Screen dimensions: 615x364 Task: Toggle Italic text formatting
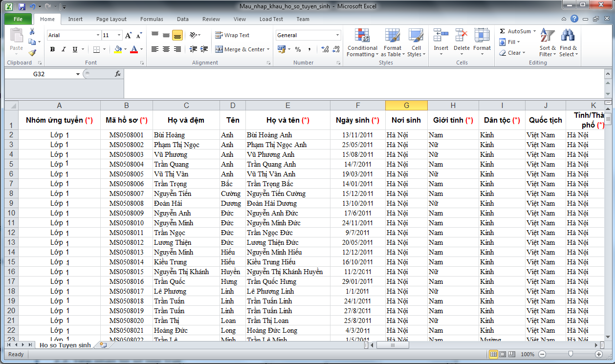click(x=64, y=49)
